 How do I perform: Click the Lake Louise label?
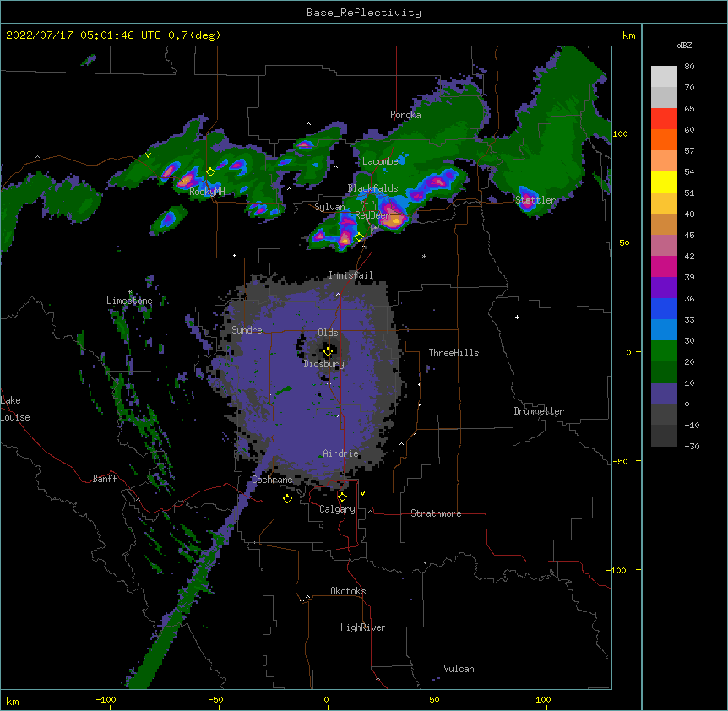[x=15, y=409]
